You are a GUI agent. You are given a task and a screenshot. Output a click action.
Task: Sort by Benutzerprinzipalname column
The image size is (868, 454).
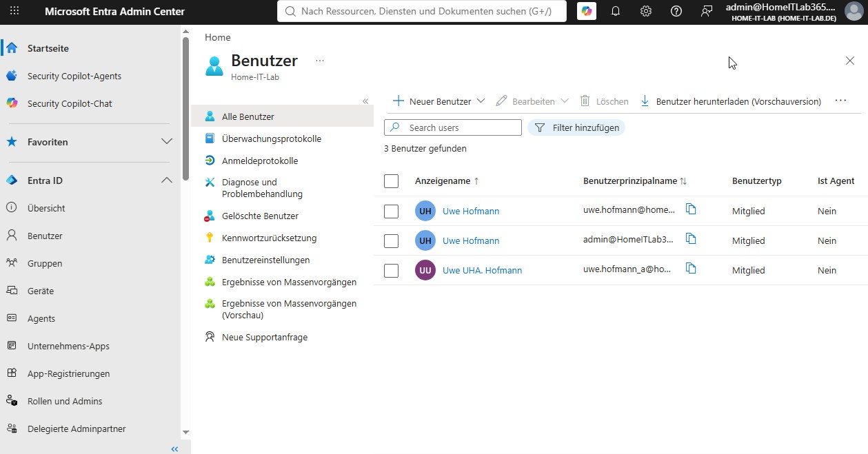click(x=635, y=181)
